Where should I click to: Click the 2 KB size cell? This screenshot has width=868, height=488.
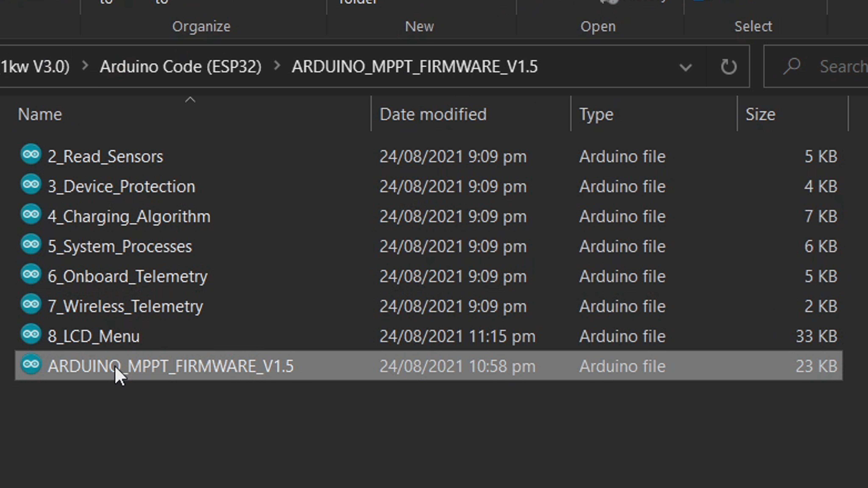821,306
